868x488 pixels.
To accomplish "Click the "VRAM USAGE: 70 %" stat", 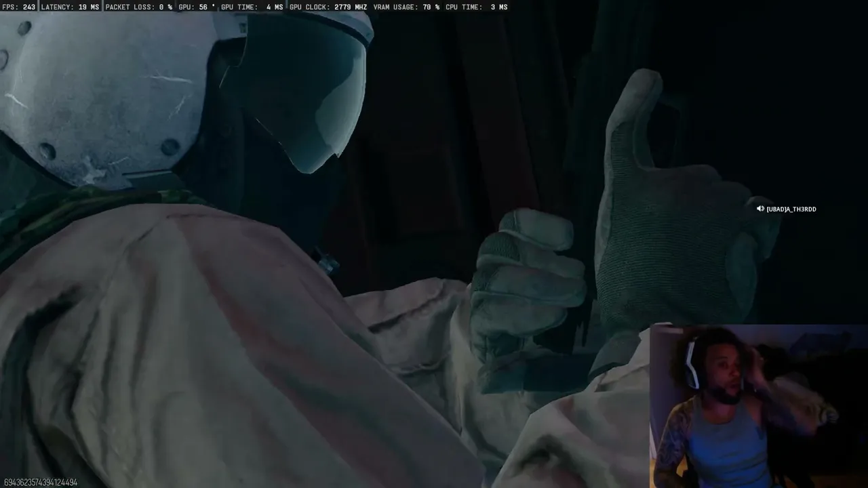I will pos(406,7).
